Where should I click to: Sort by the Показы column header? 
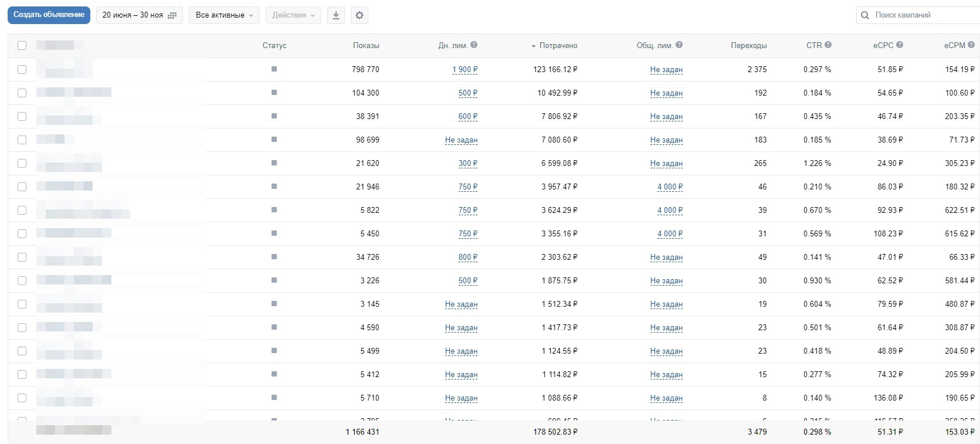click(x=366, y=46)
